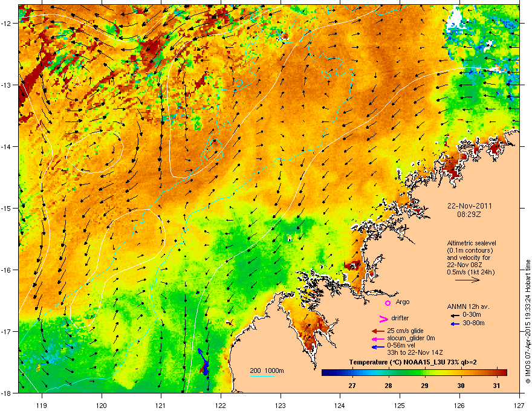Click the '-18' latitude axis label

coord(6,393)
